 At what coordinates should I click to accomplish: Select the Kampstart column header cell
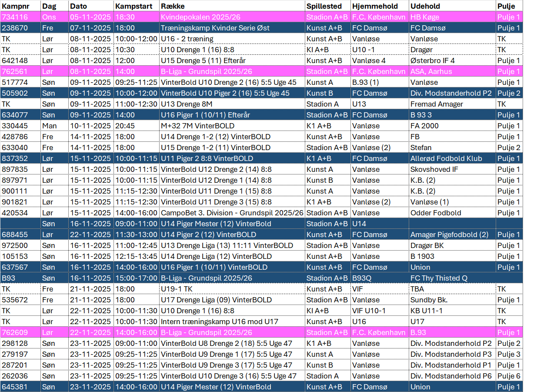[x=133, y=6]
